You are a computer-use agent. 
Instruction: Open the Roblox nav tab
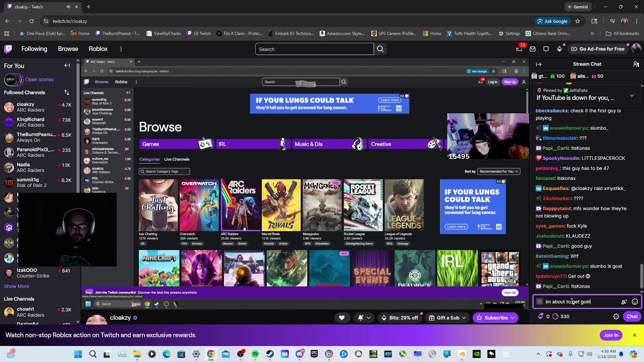point(98,49)
